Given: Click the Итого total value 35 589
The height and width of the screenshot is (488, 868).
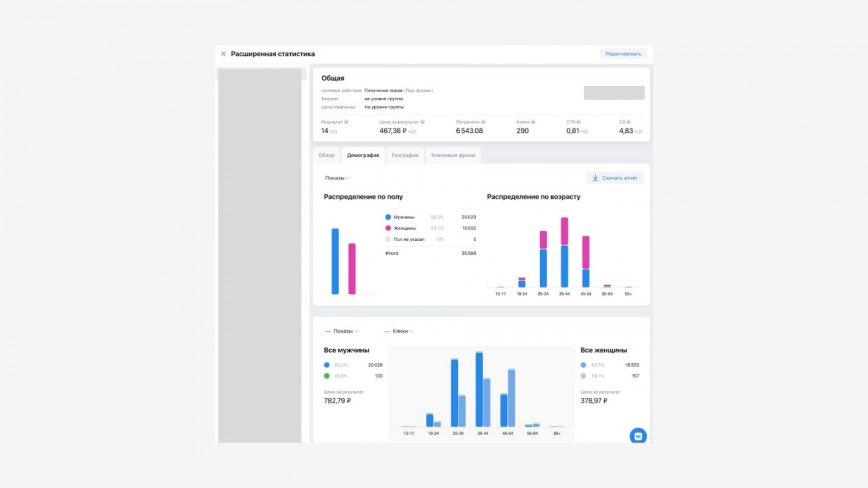Looking at the screenshot, I should click(469, 253).
